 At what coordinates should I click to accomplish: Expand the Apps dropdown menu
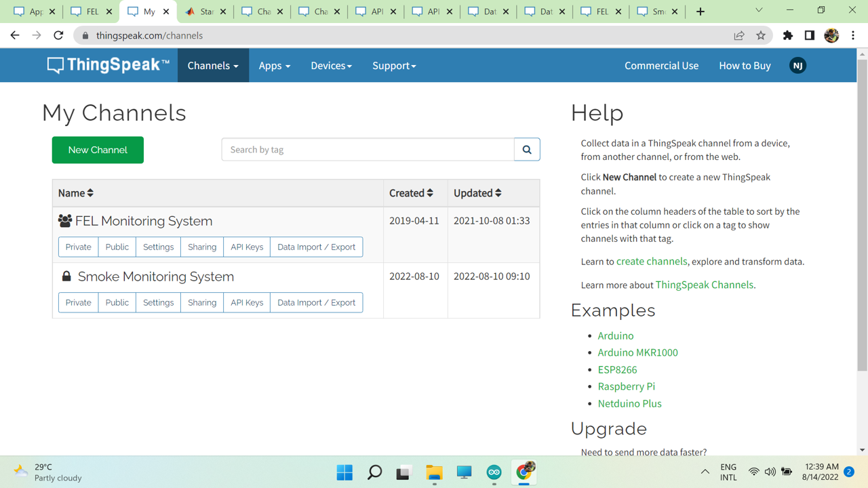tap(275, 66)
